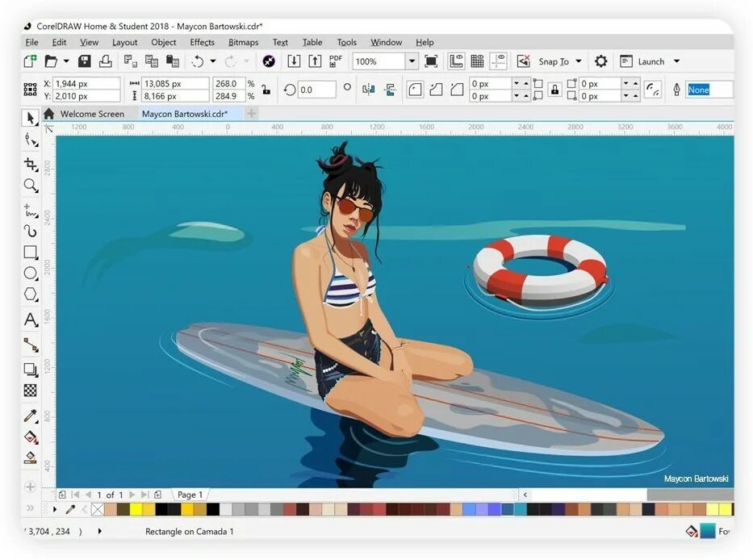Expand the Open folder dropdown arrow
Viewport: 753px width, 560px height.
(66, 61)
